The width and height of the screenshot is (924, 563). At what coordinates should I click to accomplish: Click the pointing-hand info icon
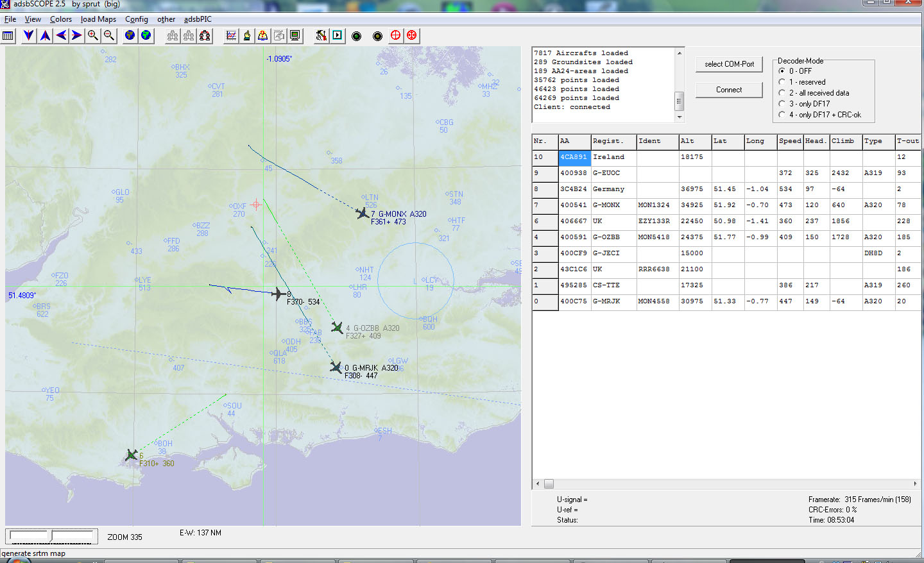[247, 35]
